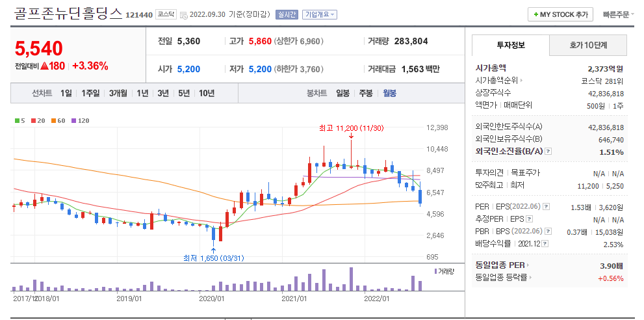Click the help icon beside 배당수익률 2021.12
The image size is (644, 320).
pyautogui.click(x=545, y=244)
